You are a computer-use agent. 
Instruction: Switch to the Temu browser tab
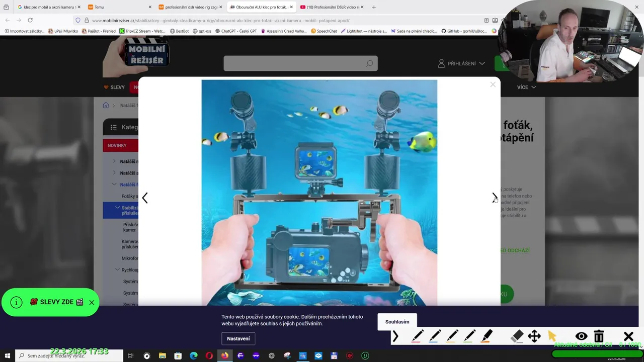pos(119,7)
